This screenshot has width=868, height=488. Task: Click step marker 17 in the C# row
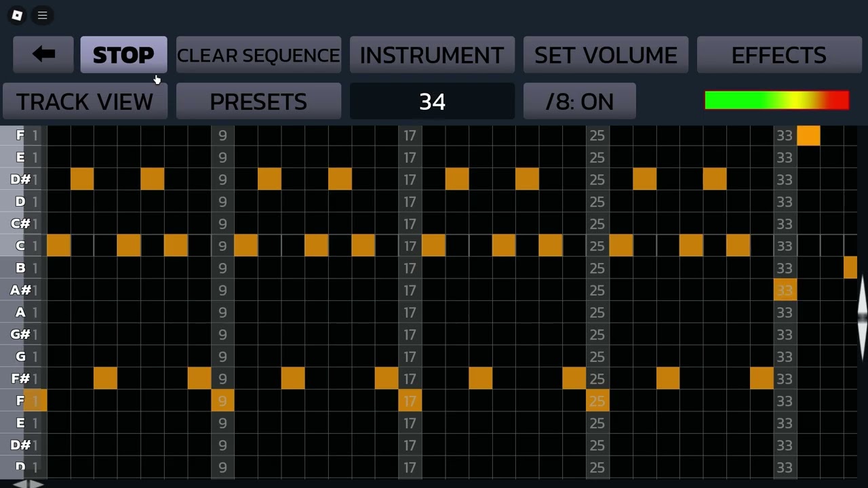point(410,224)
